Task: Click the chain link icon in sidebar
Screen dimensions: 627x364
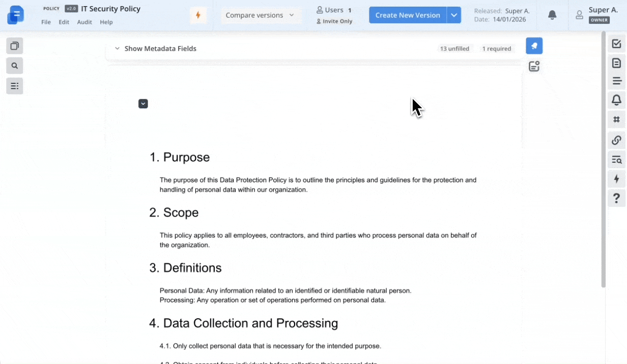Action: (x=616, y=140)
